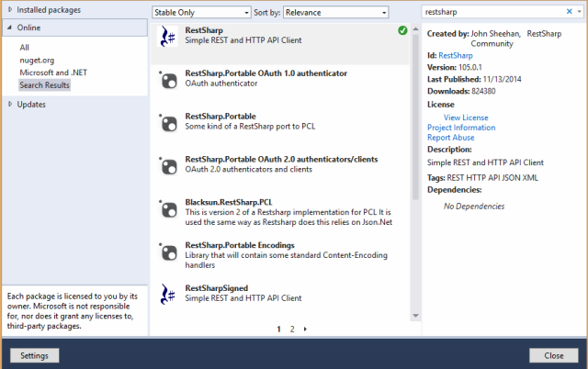Click the Close button
Viewport: 588px width, 369px height.
point(553,355)
